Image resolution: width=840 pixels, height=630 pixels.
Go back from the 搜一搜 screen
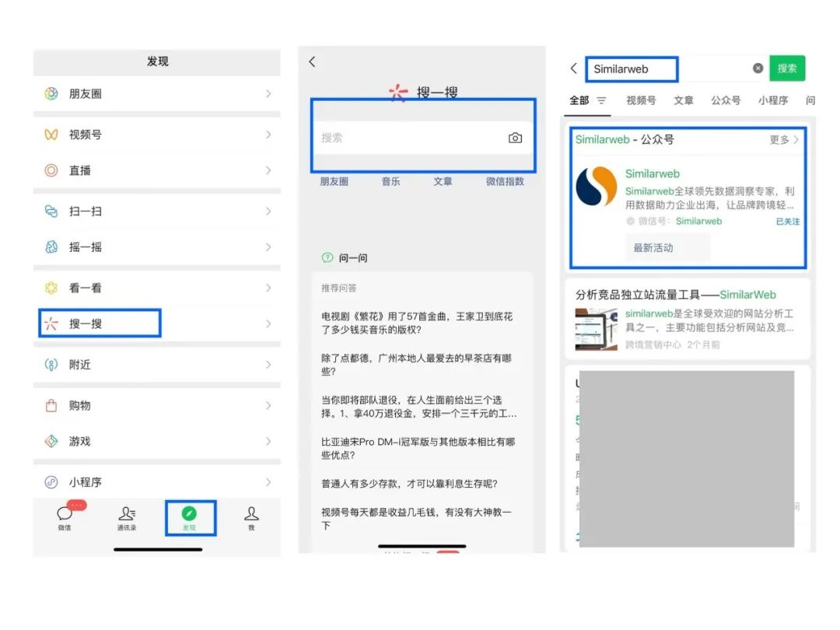pyautogui.click(x=313, y=61)
